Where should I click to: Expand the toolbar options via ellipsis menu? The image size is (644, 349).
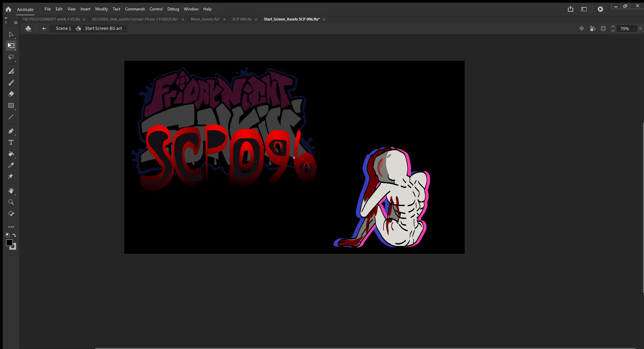11,227
